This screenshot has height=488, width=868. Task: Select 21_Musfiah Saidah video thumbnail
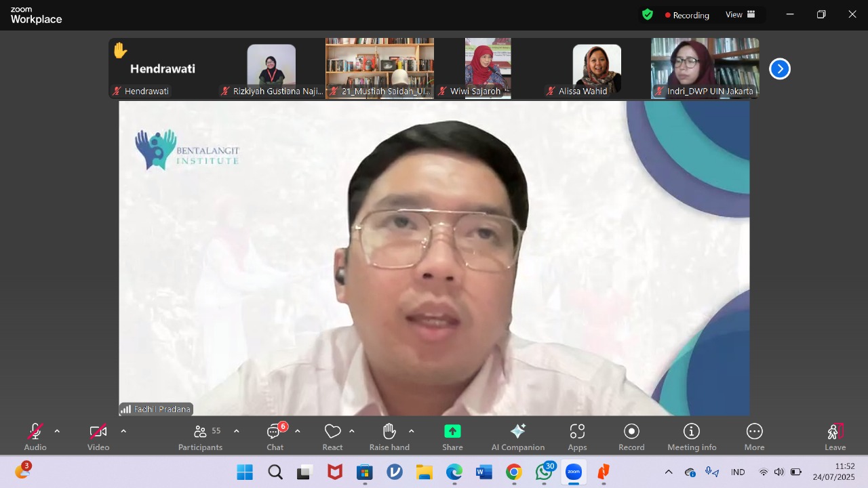(380, 68)
